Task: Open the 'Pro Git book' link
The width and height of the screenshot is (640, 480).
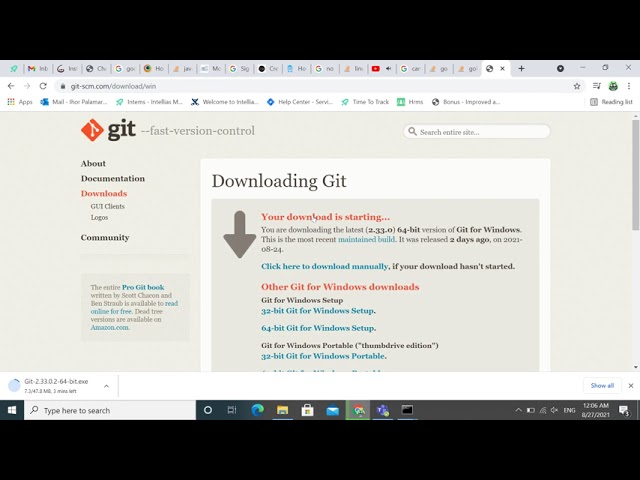Action: pyautogui.click(x=143, y=287)
